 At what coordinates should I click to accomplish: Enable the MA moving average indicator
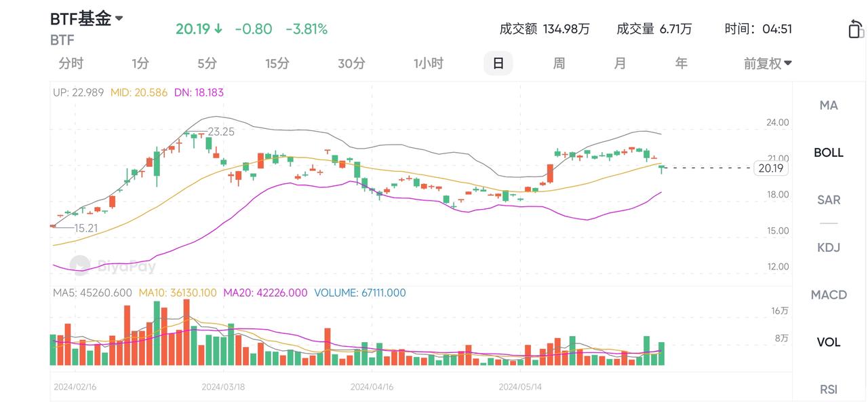tap(829, 105)
